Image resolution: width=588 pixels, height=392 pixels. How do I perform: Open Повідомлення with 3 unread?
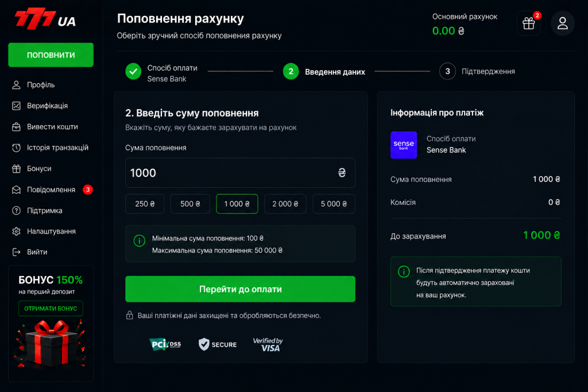51,189
